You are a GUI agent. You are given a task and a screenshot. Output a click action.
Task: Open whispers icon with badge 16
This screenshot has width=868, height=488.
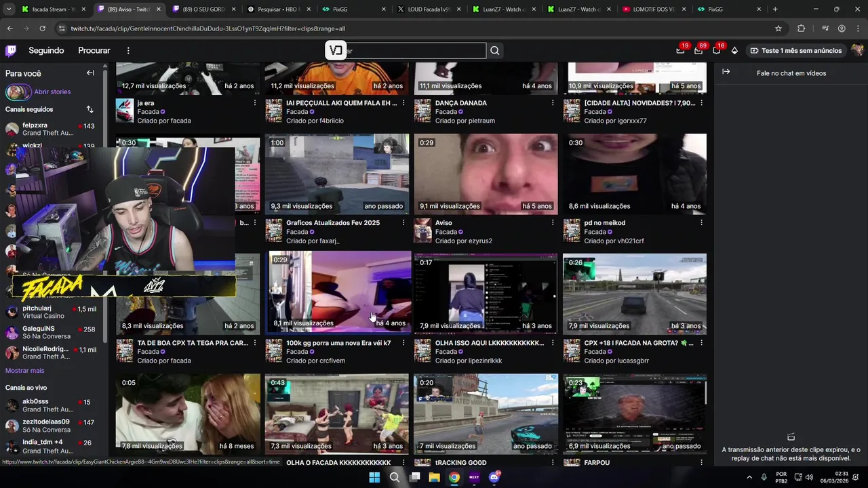click(717, 51)
